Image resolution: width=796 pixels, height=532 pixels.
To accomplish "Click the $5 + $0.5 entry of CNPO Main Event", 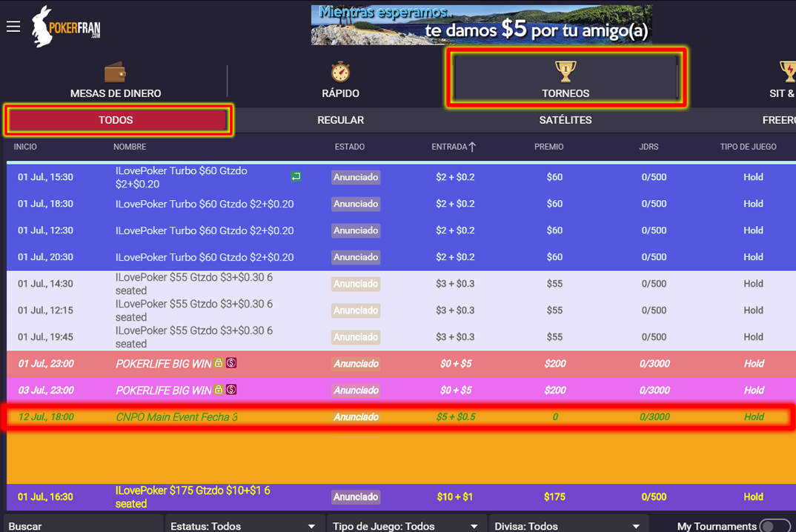I will (456, 416).
